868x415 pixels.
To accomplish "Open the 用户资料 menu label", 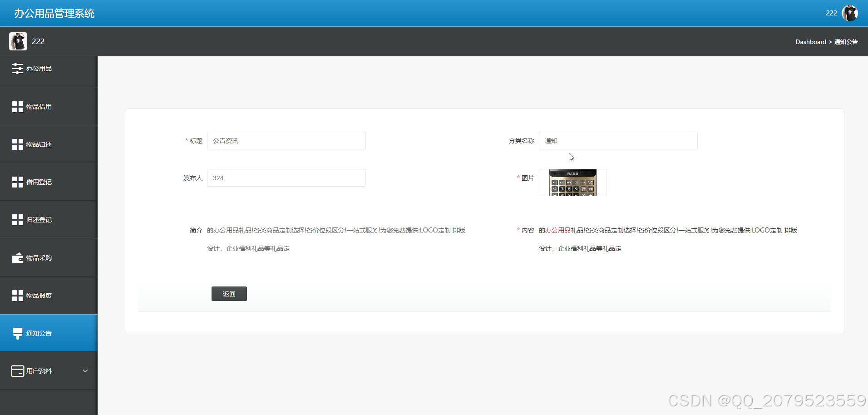I will pyautogui.click(x=39, y=371).
